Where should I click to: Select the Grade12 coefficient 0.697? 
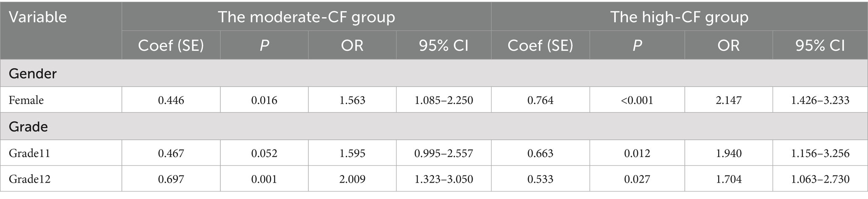(171, 179)
